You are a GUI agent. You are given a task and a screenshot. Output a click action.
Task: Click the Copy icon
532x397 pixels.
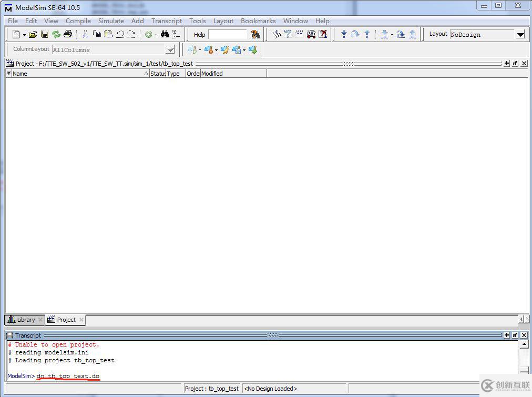point(97,34)
